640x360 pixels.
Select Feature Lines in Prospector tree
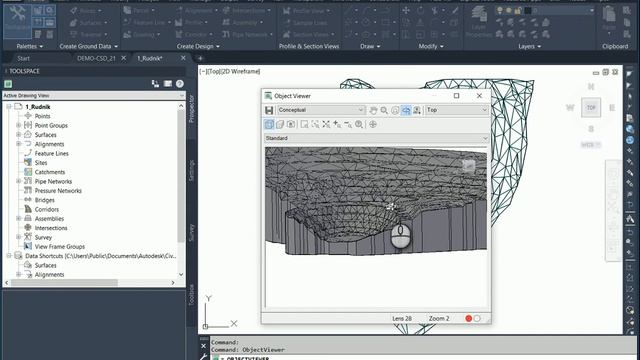point(51,153)
